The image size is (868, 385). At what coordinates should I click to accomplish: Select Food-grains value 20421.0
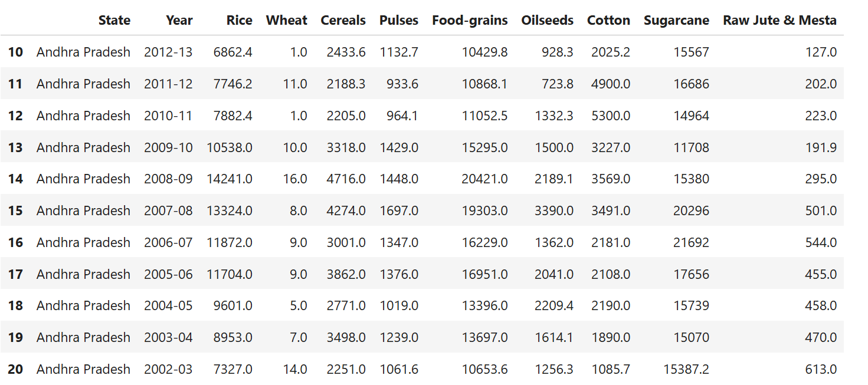pos(484,179)
